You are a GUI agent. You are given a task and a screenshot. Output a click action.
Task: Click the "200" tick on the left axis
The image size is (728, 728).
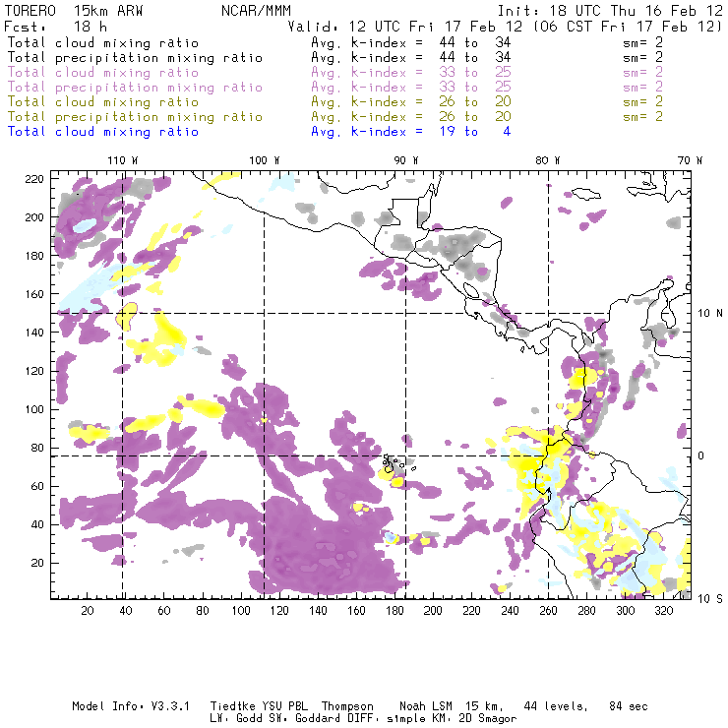pyautogui.click(x=34, y=217)
